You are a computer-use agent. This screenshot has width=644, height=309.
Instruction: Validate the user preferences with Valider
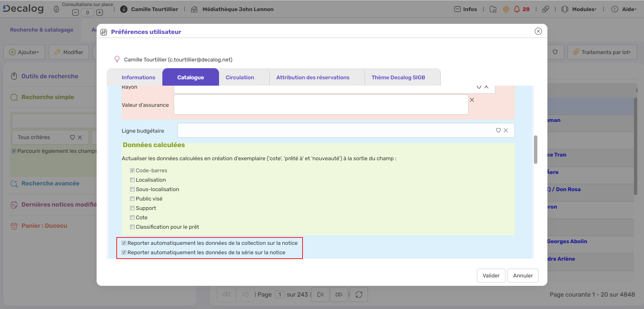(x=491, y=275)
